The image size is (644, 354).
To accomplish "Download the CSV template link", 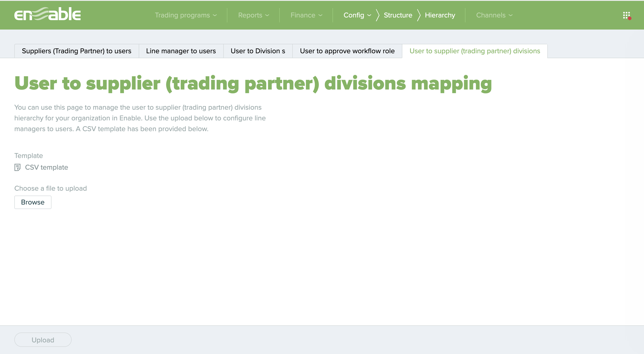I will tap(47, 167).
